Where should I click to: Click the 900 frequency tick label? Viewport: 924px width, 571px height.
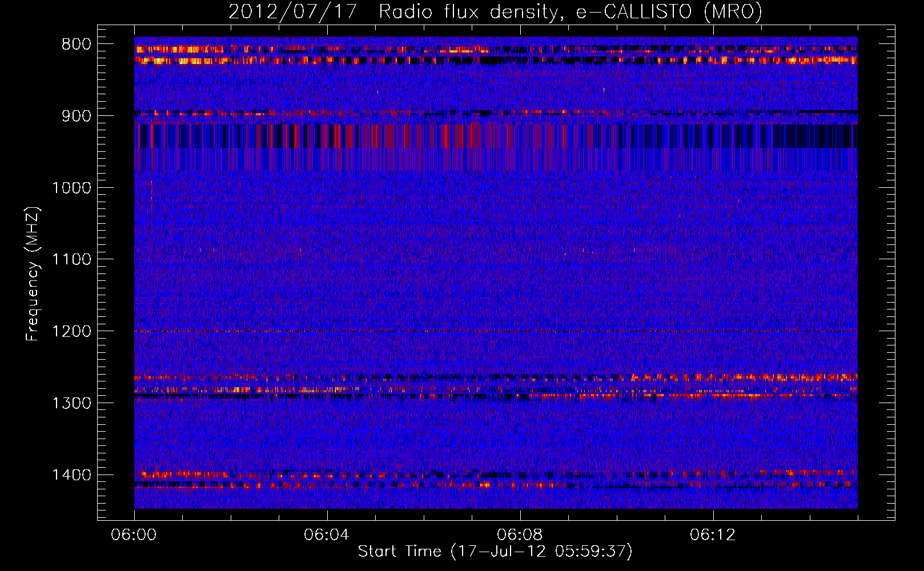point(77,116)
